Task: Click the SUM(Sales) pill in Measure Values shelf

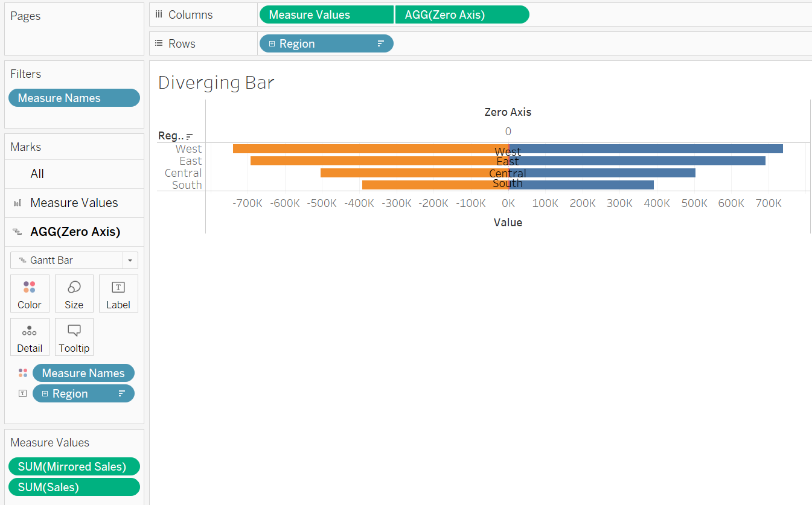Action: coord(74,487)
